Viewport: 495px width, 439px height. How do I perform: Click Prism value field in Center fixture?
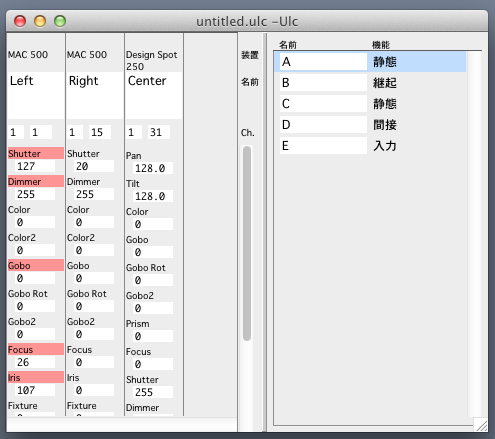point(153,336)
